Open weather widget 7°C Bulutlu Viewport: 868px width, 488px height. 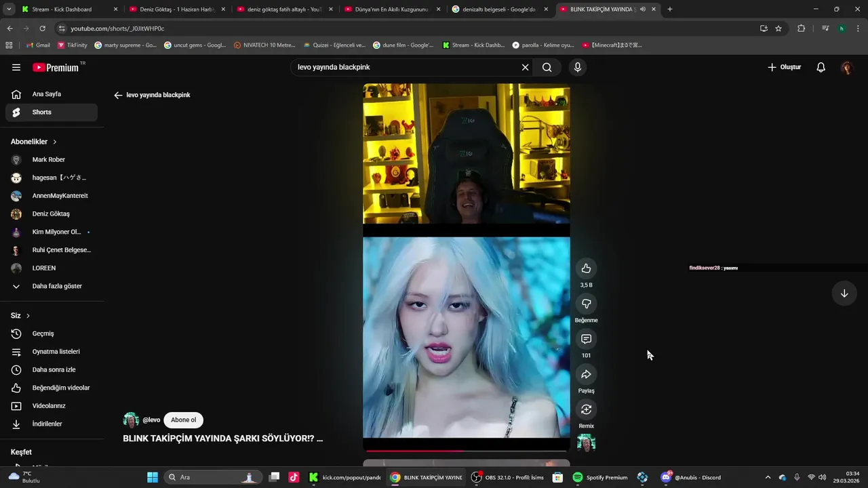pyautogui.click(x=23, y=477)
